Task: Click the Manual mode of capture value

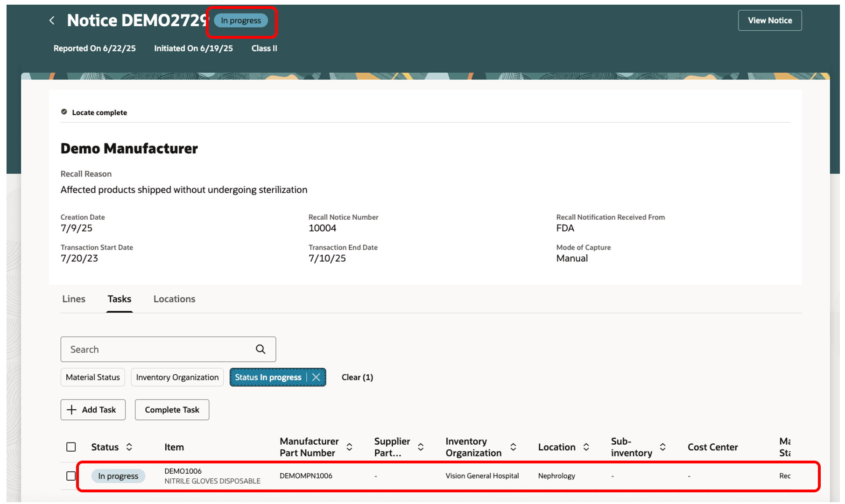Action: click(572, 259)
